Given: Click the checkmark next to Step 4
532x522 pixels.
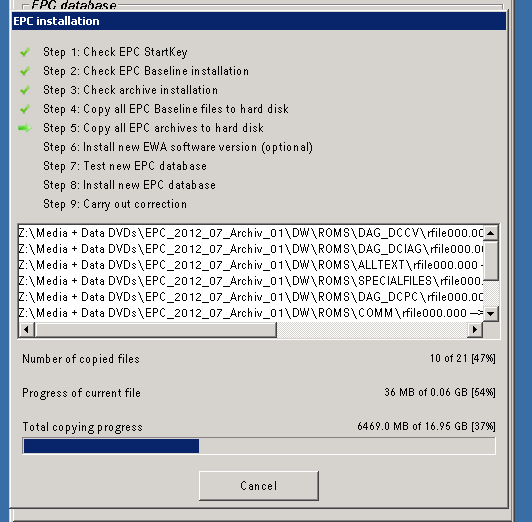Looking at the screenshot, I should pyautogui.click(x=25, y=109).
